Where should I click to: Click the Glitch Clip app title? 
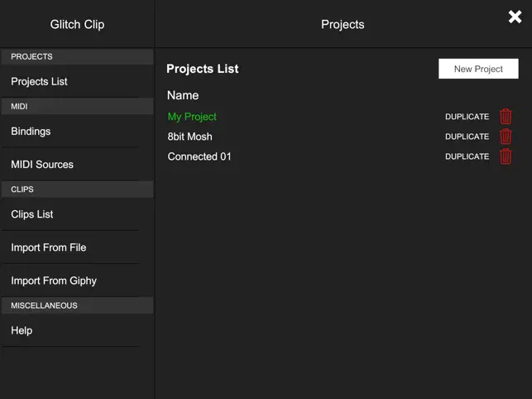coord(77,24)
